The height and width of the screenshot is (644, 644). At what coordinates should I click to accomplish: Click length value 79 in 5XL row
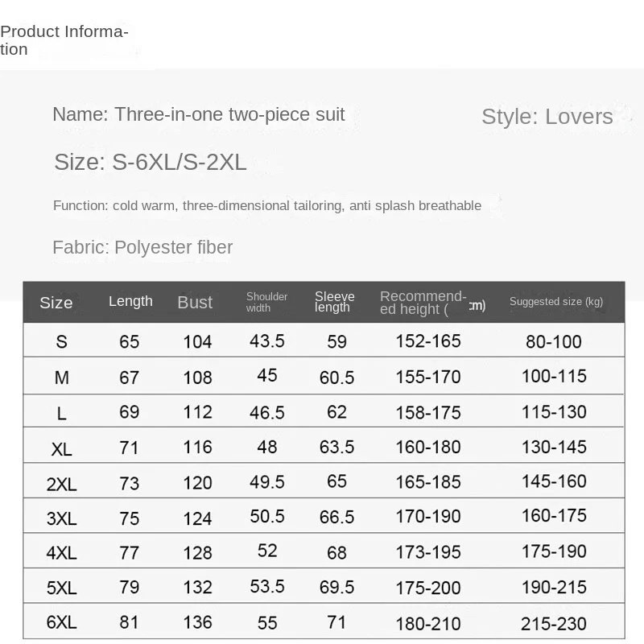pos(129,588)
